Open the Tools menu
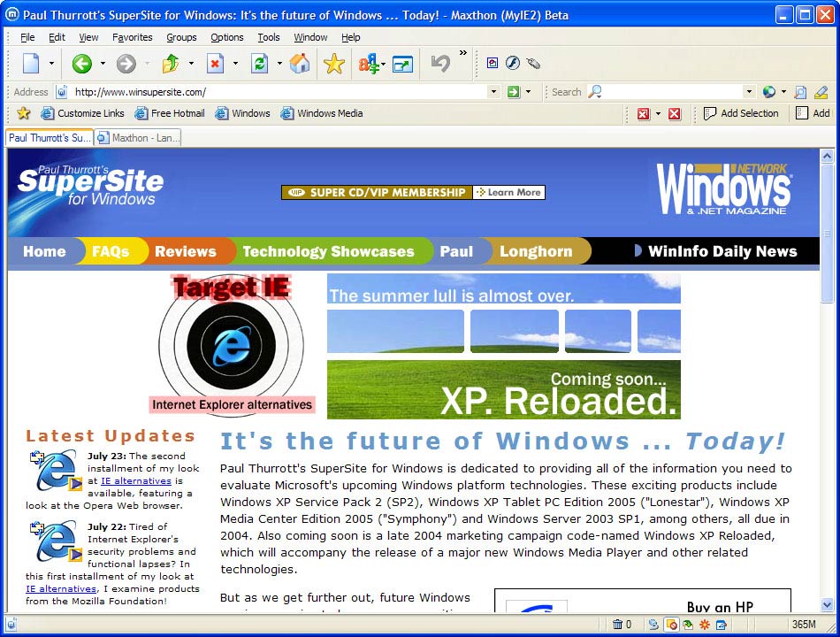The image size is (840, 637). pos(269,37)
